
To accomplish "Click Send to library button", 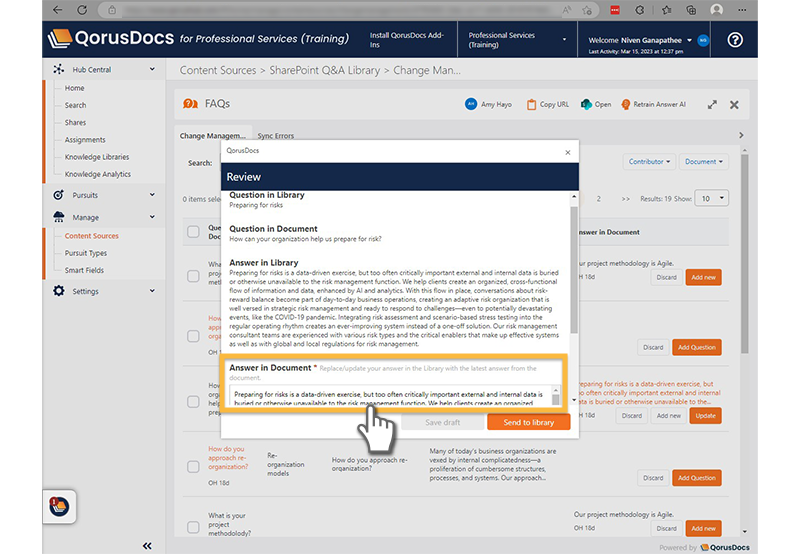I will coord(529,422).
